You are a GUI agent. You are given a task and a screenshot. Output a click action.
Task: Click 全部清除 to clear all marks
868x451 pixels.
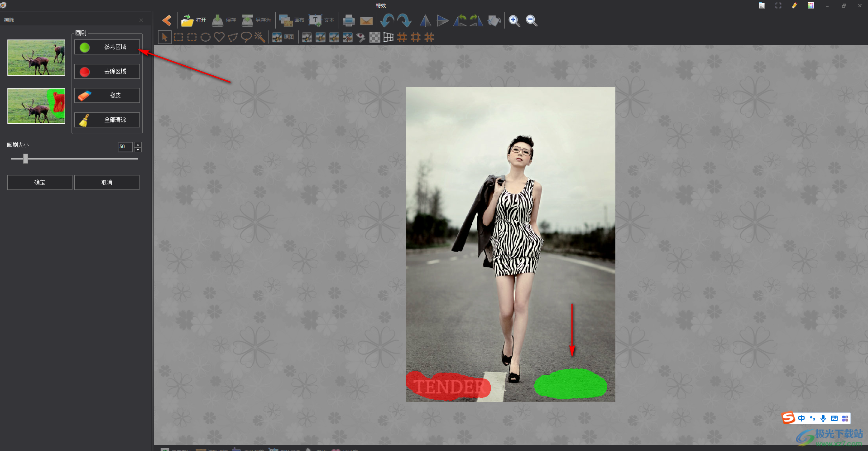point(107,120)
